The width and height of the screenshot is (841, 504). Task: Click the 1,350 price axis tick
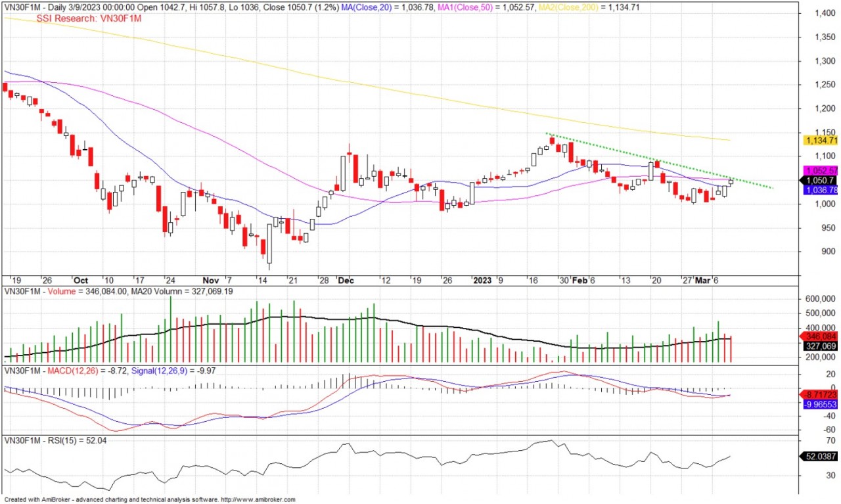point(824,37)
